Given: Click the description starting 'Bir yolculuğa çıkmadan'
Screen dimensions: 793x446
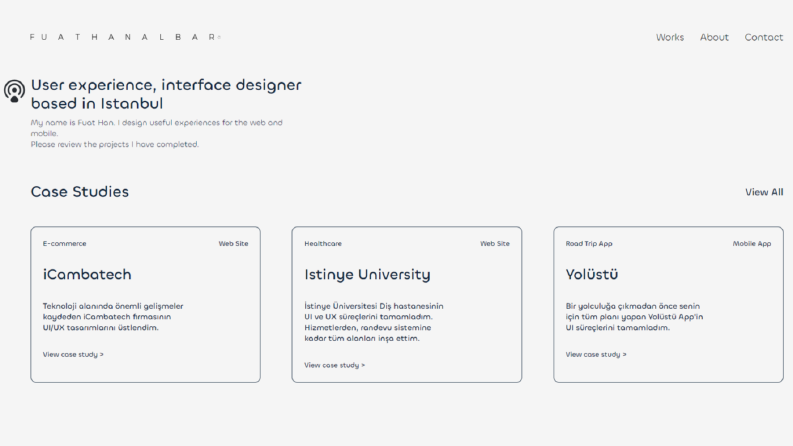Looking at the screenshot, I should click(634, 317).
